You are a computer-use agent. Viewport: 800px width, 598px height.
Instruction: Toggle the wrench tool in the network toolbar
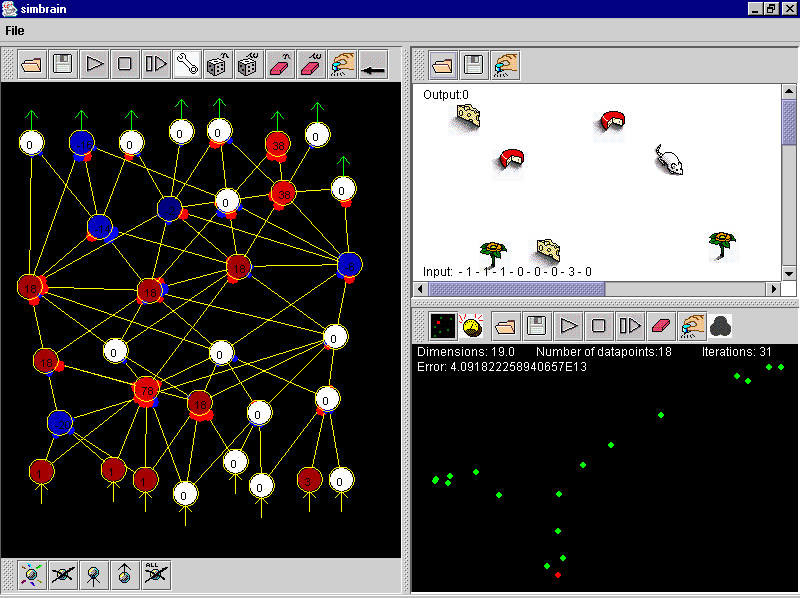187,65
